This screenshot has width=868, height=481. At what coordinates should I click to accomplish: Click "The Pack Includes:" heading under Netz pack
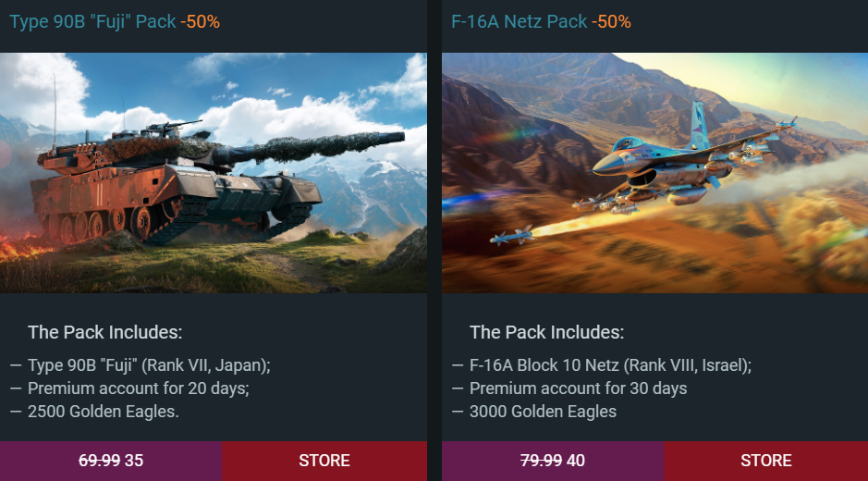coord(547,332)
